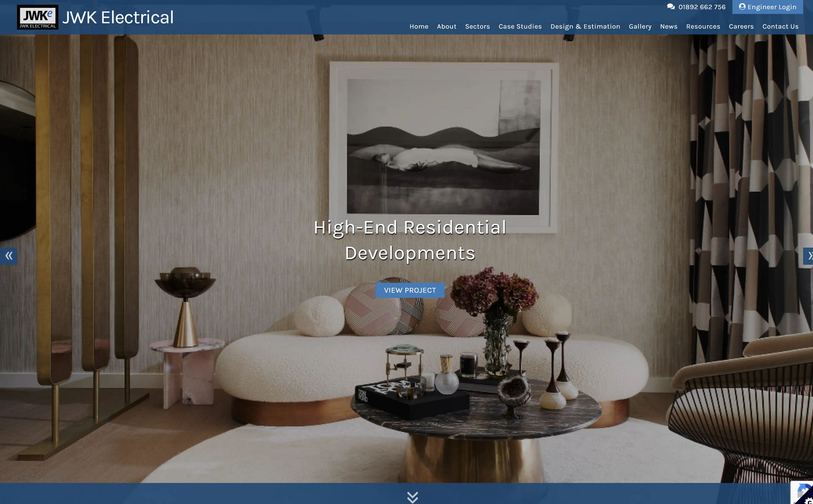Open the About page
813x504 pixels.
447,27
